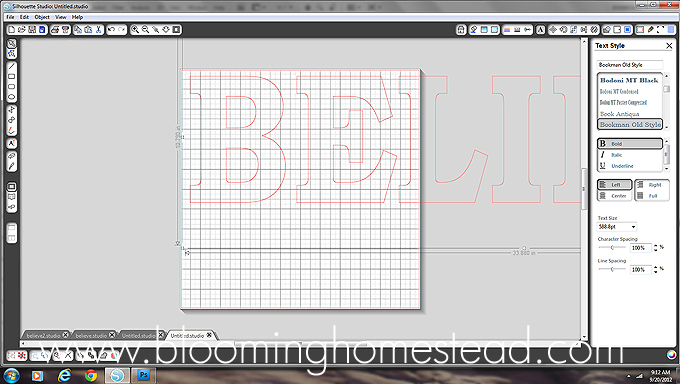This screenshot has width=680, height=384.
Task: Open the Help menu
Action: pyautogui.click(x=77, y=17)
